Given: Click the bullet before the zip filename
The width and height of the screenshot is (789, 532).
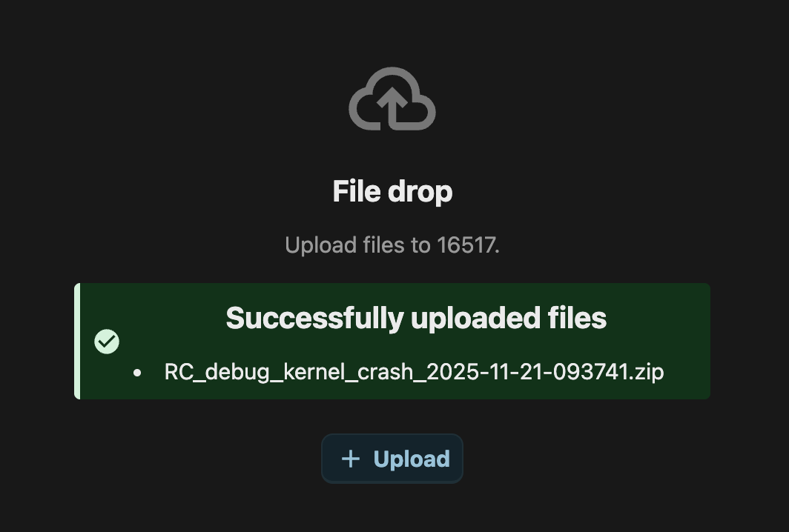Looking at the screenshot, I should [137, 373].
